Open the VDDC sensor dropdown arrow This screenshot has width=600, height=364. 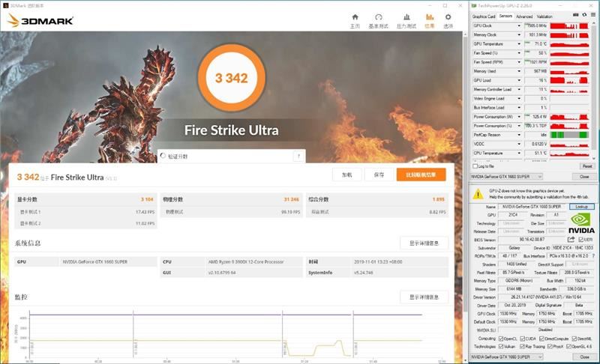coord(519,144)
